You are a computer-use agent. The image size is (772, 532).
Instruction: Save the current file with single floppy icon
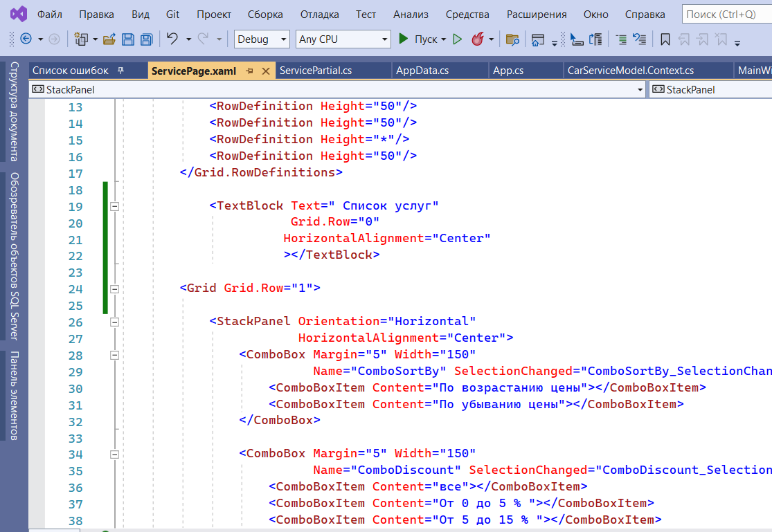pyautogui.click(x=128, y=39)
